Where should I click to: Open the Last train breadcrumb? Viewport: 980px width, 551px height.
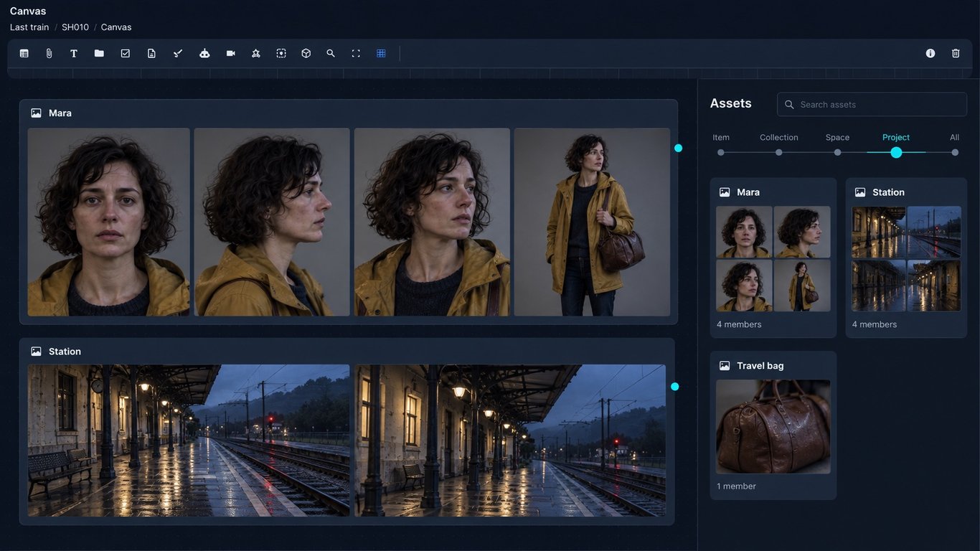(29, 27)
